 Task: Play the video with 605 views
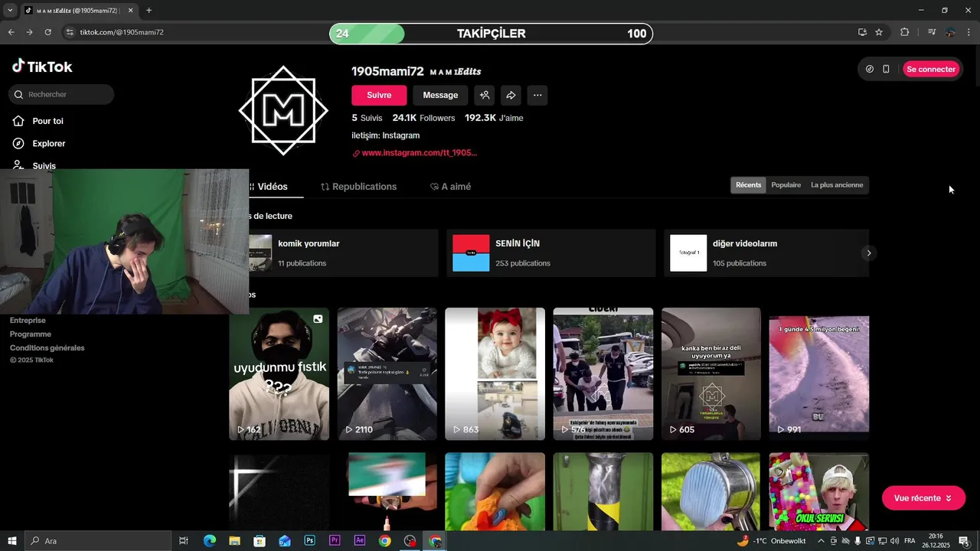[x=711, y=373]
